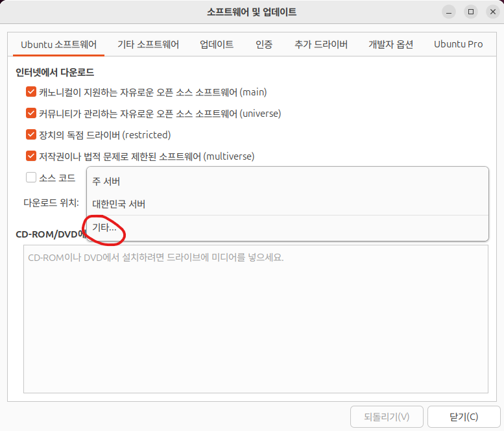504x431 pixels.
Task: Uncheck the main software checkbox
Action: 31,92
